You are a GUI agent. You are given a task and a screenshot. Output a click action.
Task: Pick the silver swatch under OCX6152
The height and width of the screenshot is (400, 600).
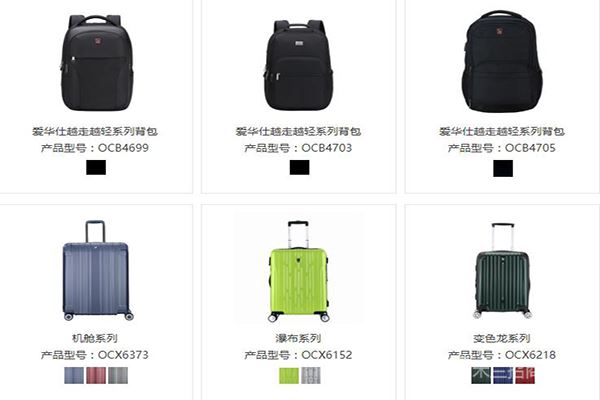pyautogui.click(x=311, y=376)
